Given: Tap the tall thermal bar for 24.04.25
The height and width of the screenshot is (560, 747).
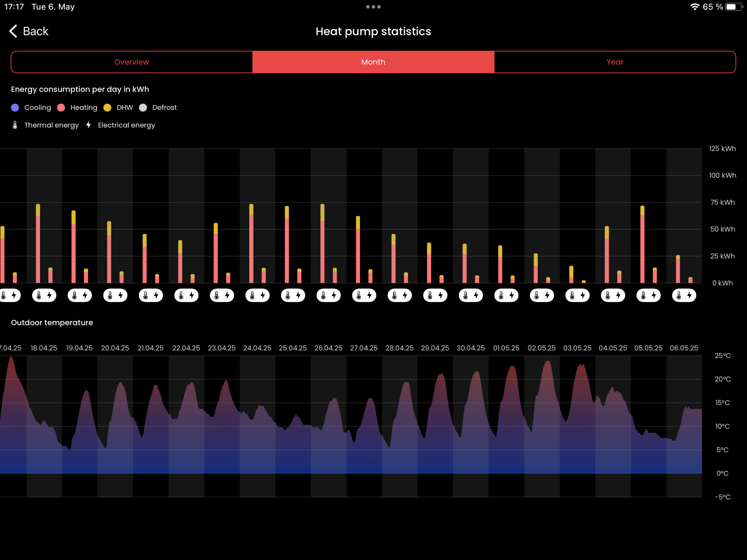Looking at the screenshot, I should click(x=251, y=243).
